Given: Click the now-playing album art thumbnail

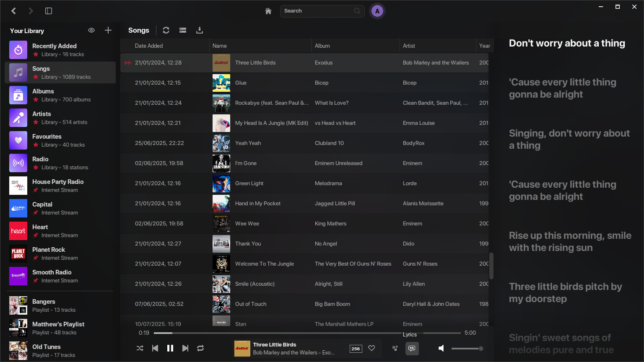Looking at the screenshot, I should click(242, 348).
